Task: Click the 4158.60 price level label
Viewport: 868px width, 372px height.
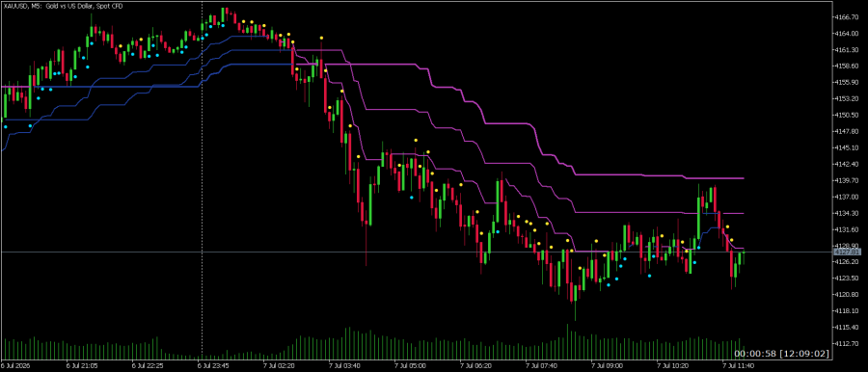Action: point(847,66)
